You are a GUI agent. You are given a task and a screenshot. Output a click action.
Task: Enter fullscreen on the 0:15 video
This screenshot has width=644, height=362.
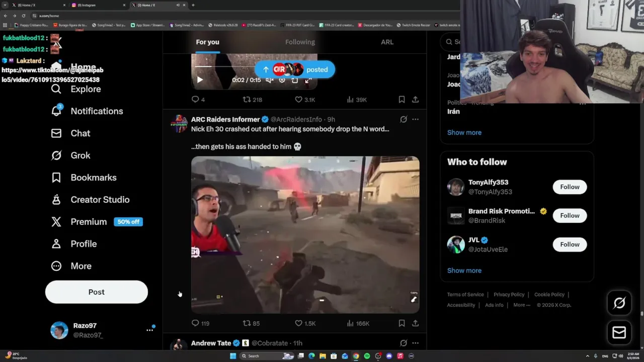[x=308, y=80]
